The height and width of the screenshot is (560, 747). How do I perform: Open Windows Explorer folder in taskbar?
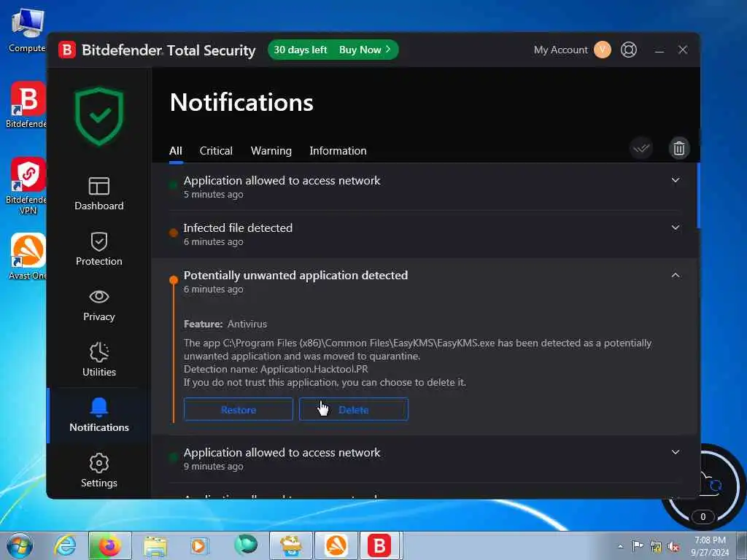(155, 546)
